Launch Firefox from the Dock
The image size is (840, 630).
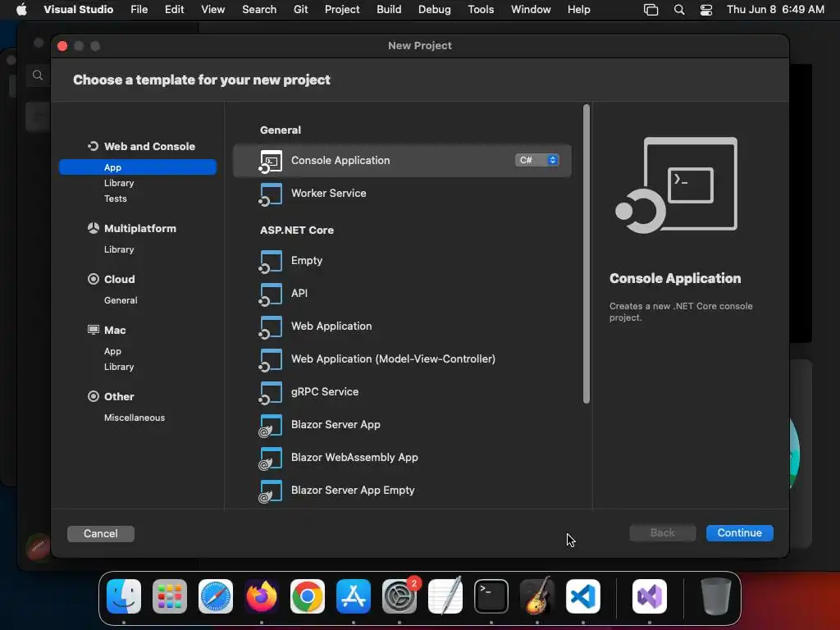tap(262, 596)
